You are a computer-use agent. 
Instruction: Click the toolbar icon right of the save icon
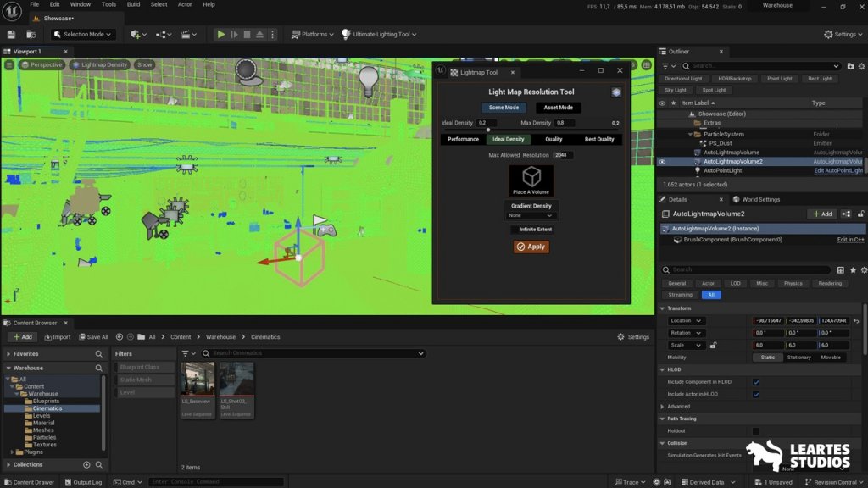(x=31, y=34)
